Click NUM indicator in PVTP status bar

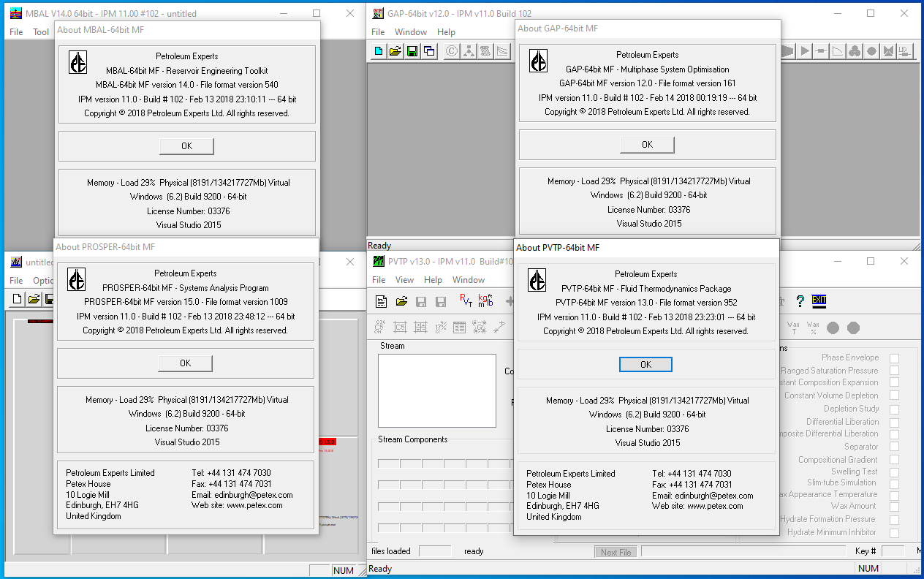(868, 569)
